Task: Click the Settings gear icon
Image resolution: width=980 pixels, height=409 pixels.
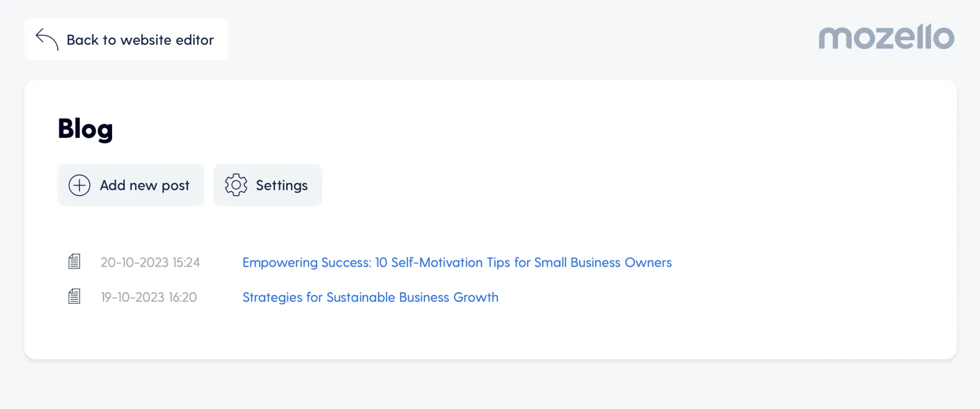Action: point(236,185)
